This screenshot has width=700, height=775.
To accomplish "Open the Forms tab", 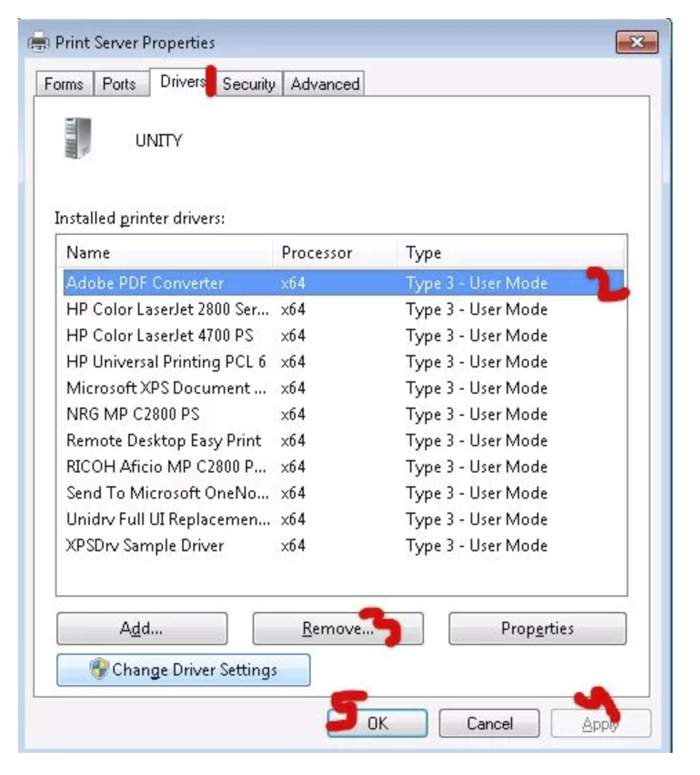I will pos(64,84).
